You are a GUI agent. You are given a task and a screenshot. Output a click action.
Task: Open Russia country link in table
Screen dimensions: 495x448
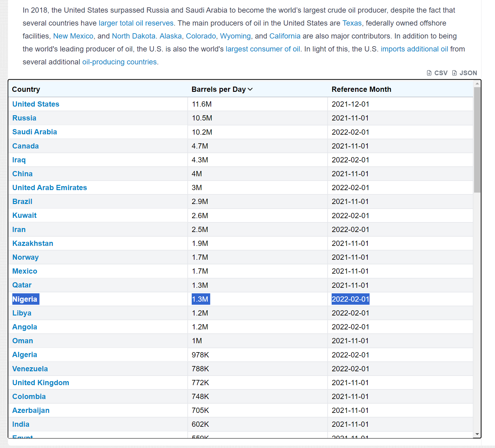24,118
